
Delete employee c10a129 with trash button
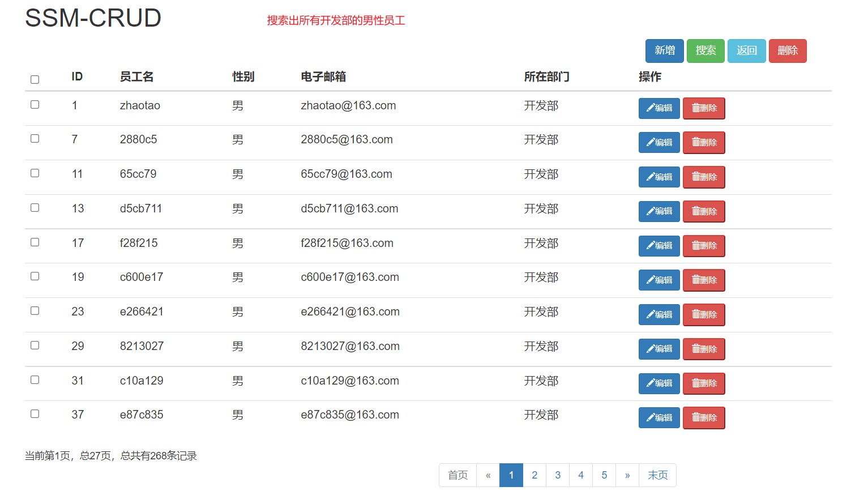[x=704, y=383]
